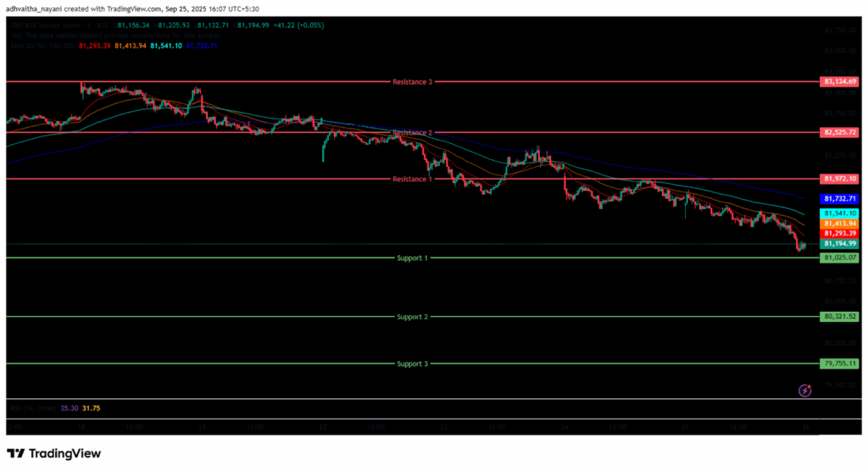Image resolution: width=868 pixels, height=471 pixels.
Task: Click the green 81,025.07 support price tag
Action: (839, 257)
